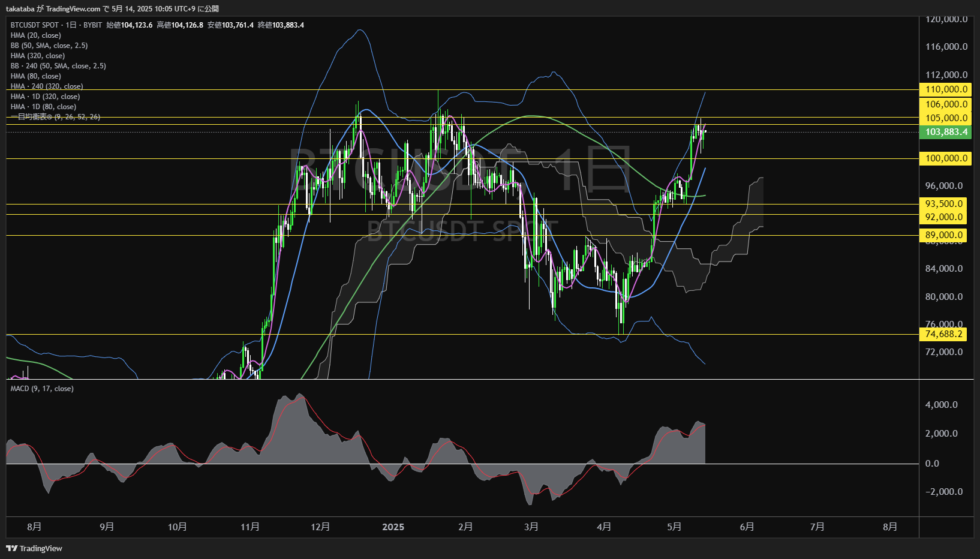Click the 安値 103,761.4 low value

point(230,25)
